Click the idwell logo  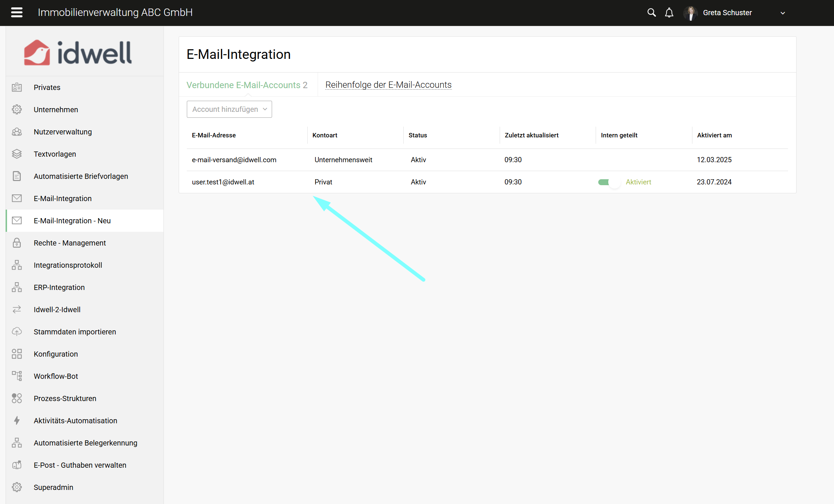[78, 53]
